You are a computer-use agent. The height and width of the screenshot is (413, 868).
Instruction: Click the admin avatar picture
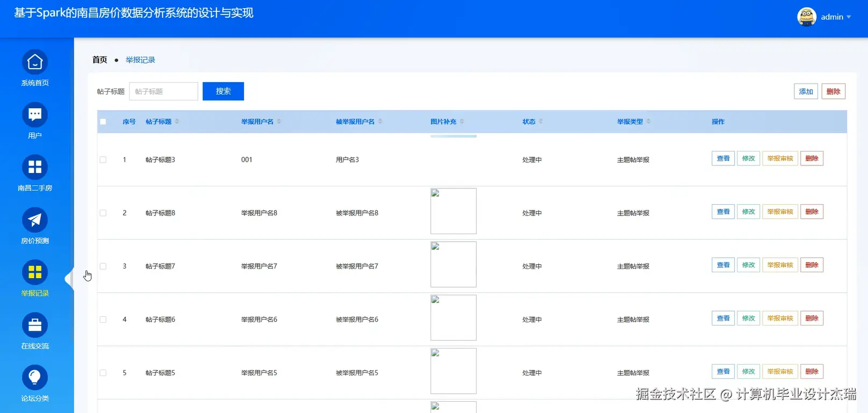tap(807, 17)
